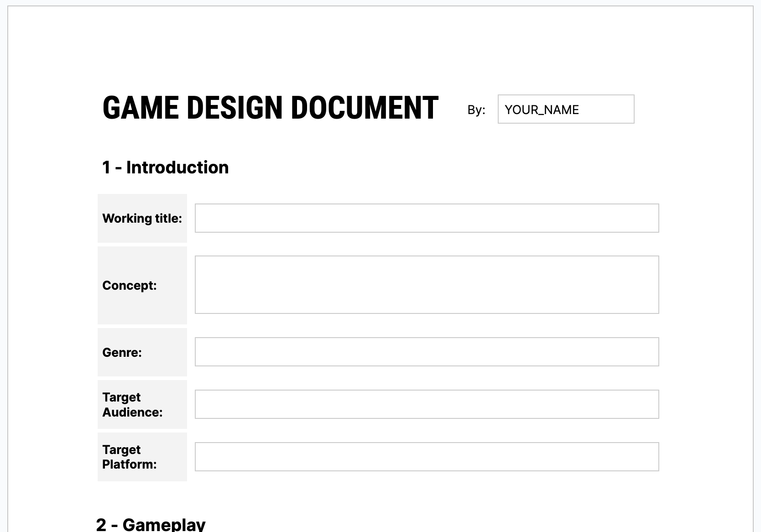Image resolution: width=761 pixels, height=532 pixels.
Task: Click inside the Target Platform field
Action: point(426,457)
